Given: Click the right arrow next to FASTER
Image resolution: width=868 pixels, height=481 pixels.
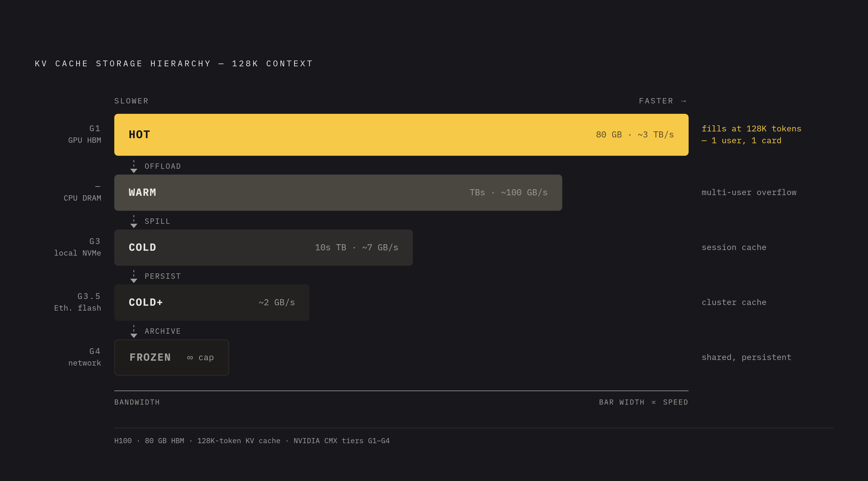Looking at the screenshot, I should [684, 101].
